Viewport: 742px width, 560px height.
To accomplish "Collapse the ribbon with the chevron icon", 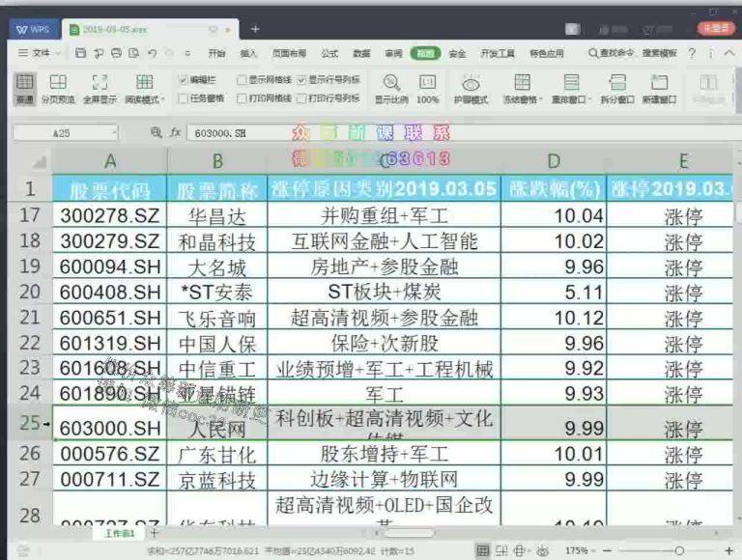I will pyautogui.click(x=729, y=53).
